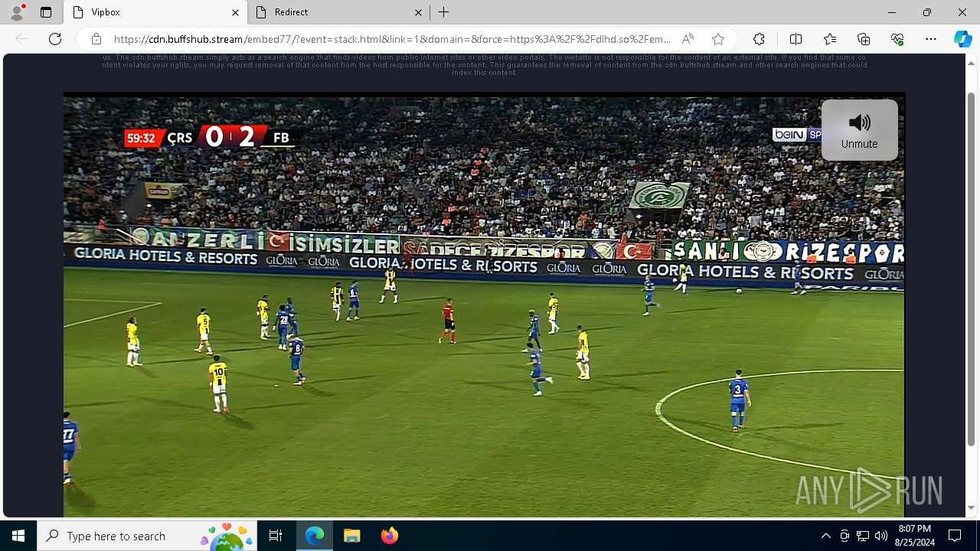980x551 pixels.
Task: Restore down the browser window
Action: tap(927, 12)
